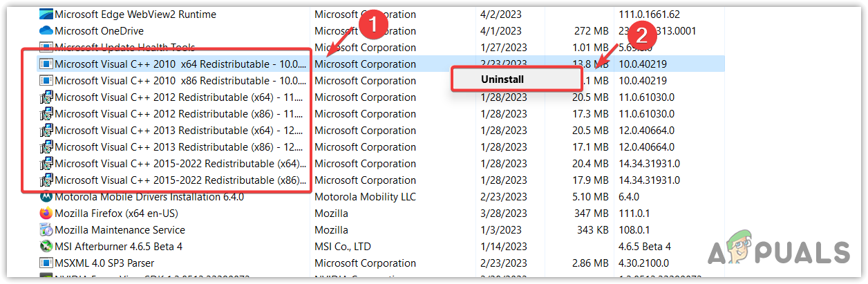868x284 pixels.
Task: Select Microsoft Visual C++ 2013 Redistributable (x64) row
Action: tap(180, 131)
